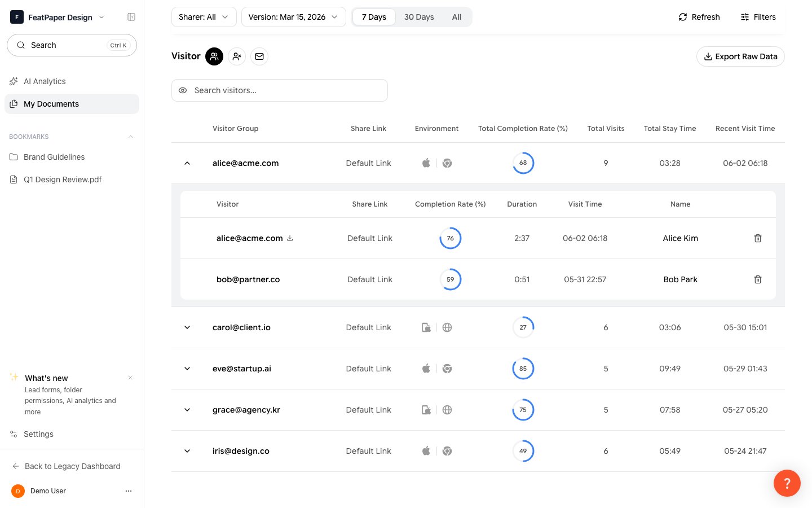Click Apple icon in eve@startup.ai row
Viewport: 812px width, 508px height.
coord(426,369)
